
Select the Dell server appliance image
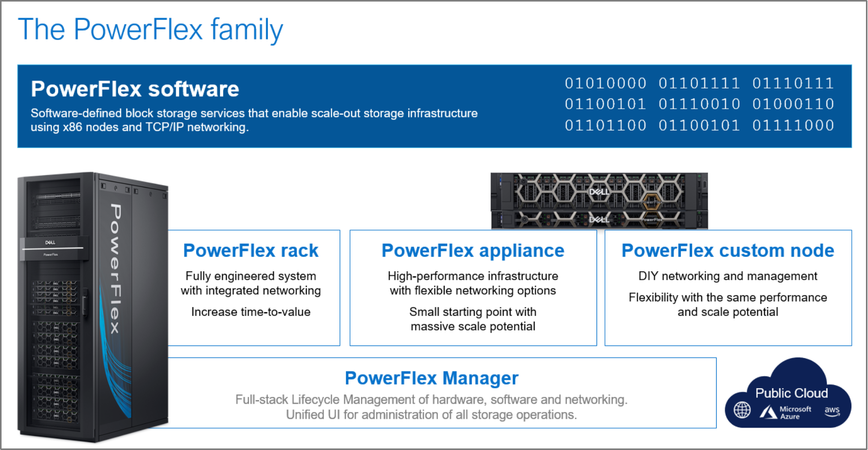tap(599, 201)
